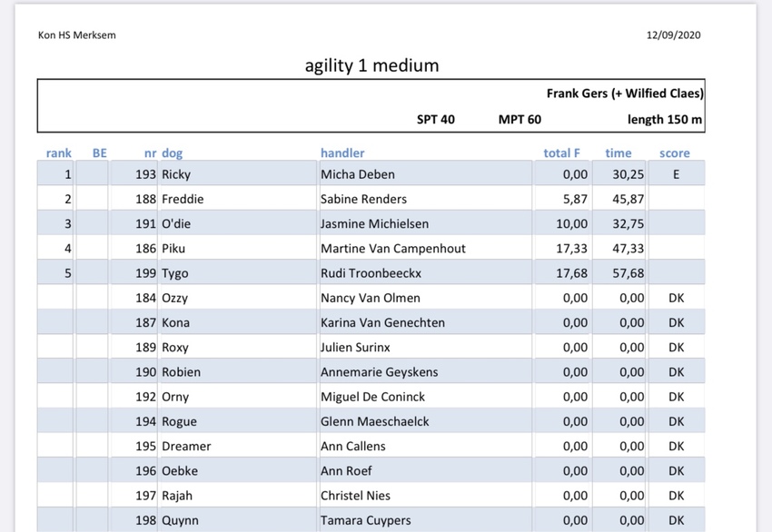Click the O'die dog entry
Screen dimensions: 772x532
click(177, 223)
